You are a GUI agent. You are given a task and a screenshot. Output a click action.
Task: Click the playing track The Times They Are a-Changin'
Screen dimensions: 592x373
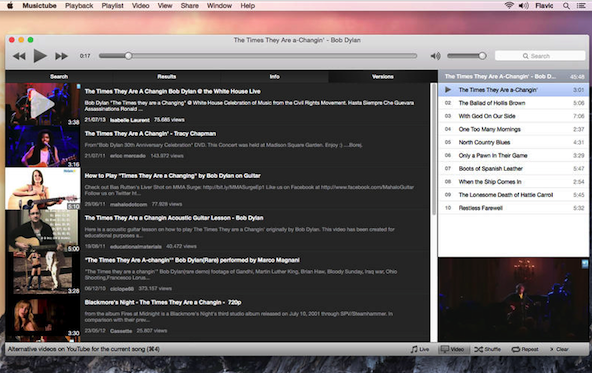click(513, 90)
